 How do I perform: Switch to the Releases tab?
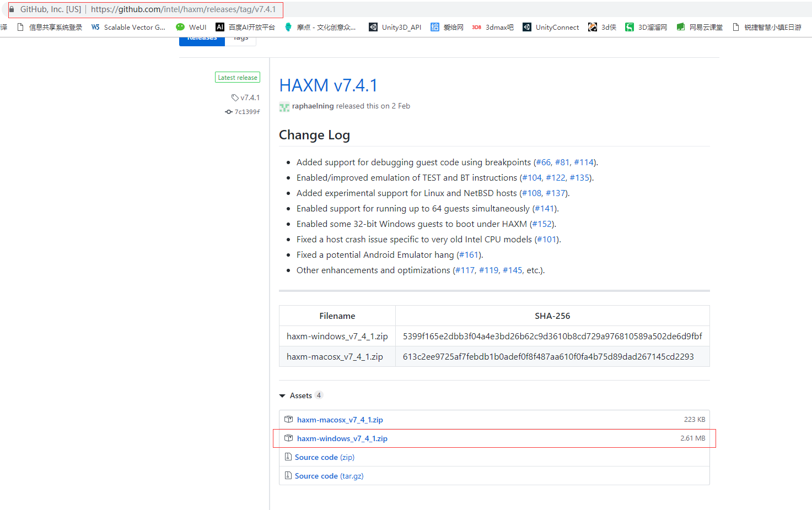(x=201, y=37)
